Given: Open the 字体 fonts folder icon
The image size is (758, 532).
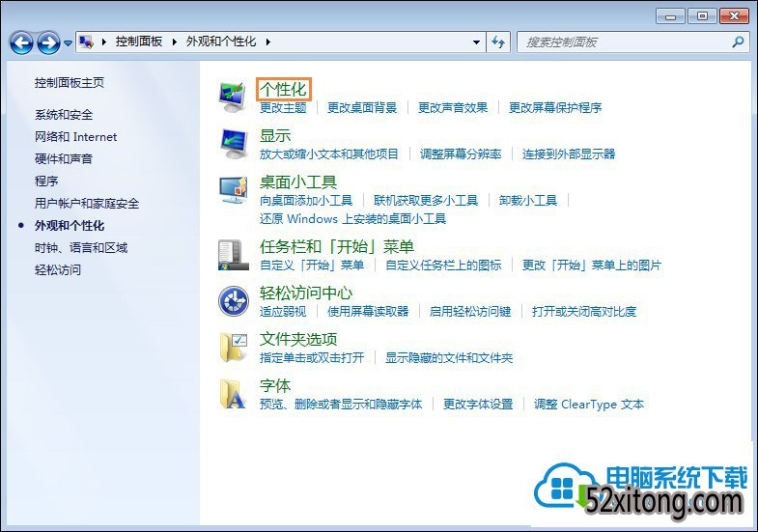Looking at the screenshot, I should click(233, 394).
